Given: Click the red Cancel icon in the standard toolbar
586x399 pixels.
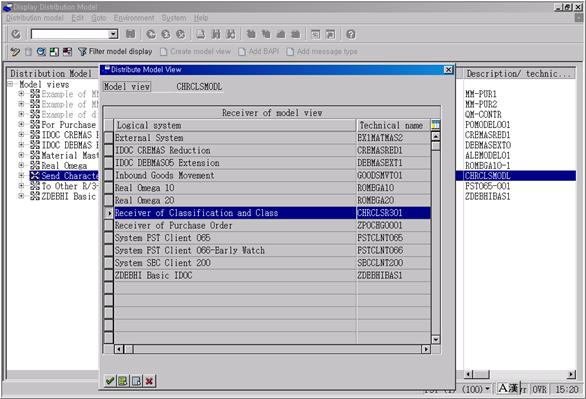Looking at the screenshot, I should click(181, 34).
